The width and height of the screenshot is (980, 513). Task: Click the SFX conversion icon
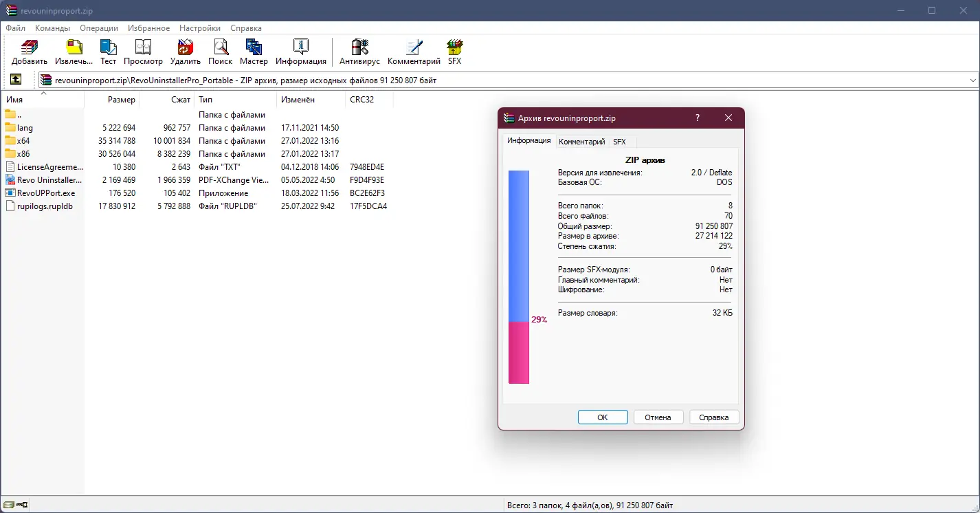point(454,52)
